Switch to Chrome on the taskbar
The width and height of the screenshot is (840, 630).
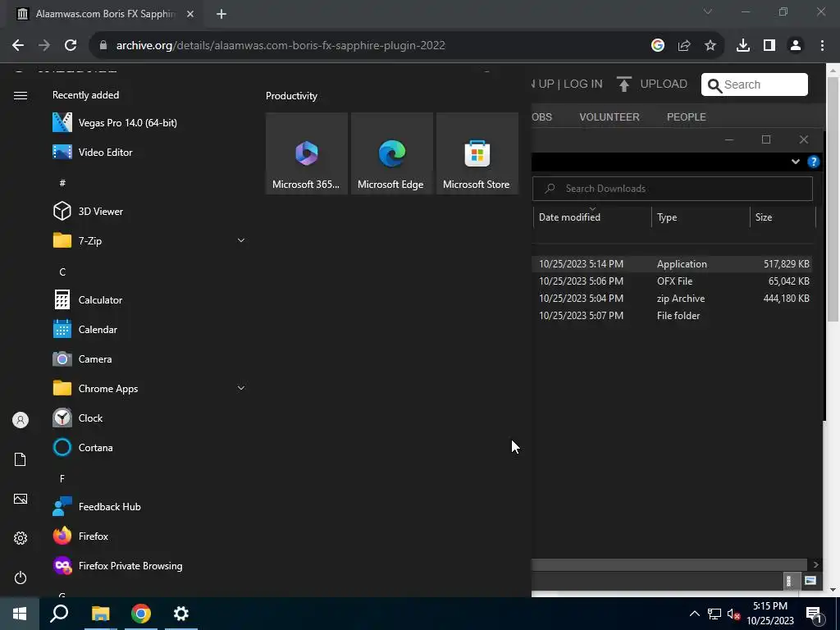click(x=141, y=614)
